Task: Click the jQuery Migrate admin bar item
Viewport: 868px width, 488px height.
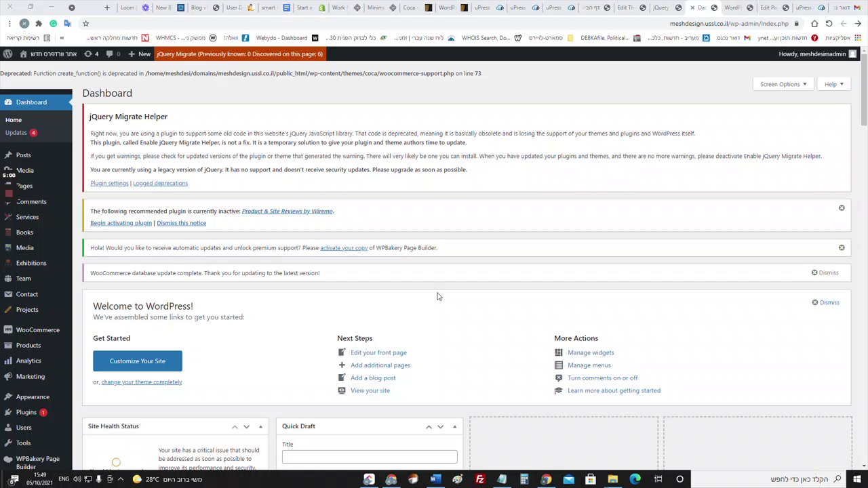Action: point(239,54)
